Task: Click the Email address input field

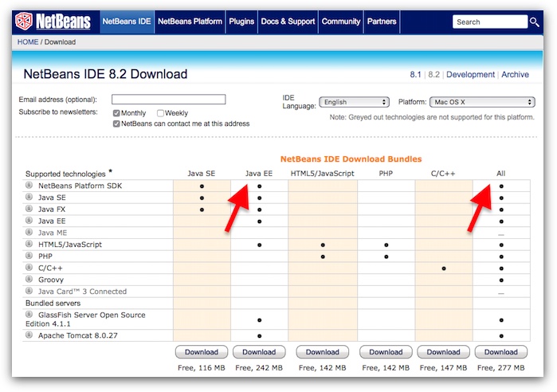Action: click(168, 99)
